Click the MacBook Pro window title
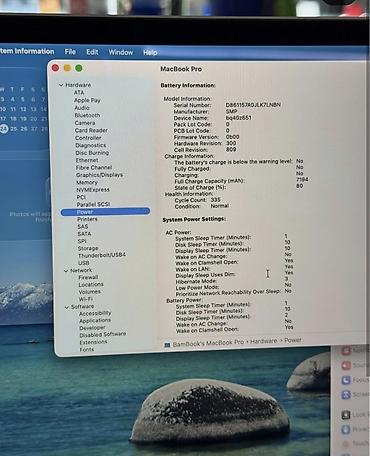This screenshot has width=370, height=456. (181, 69)
